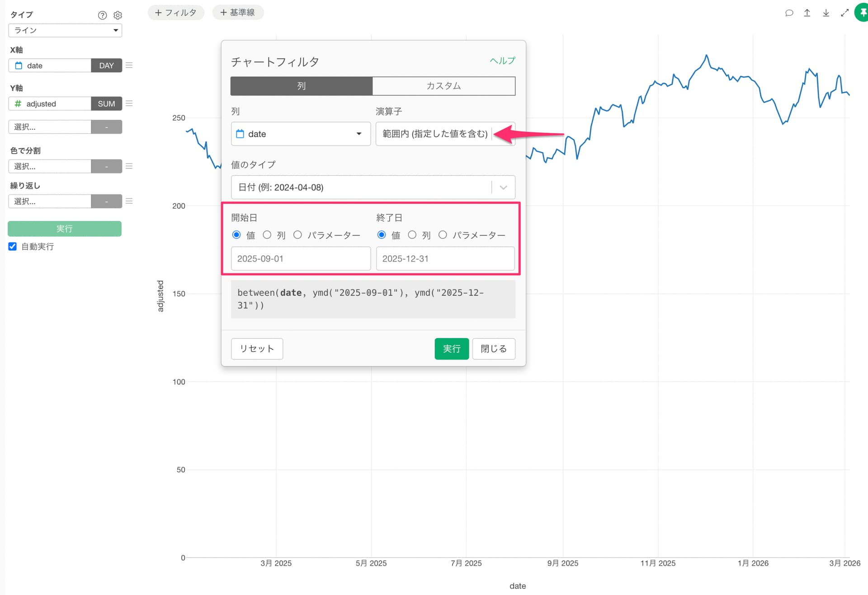868x595 pixels.
Task: Open the ヘルプ link
Action: click(502, 61)
